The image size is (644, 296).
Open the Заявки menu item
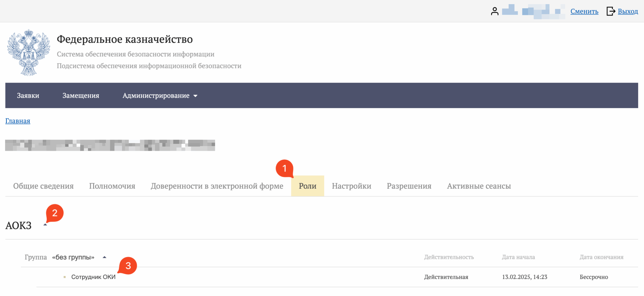coord(28,95)
